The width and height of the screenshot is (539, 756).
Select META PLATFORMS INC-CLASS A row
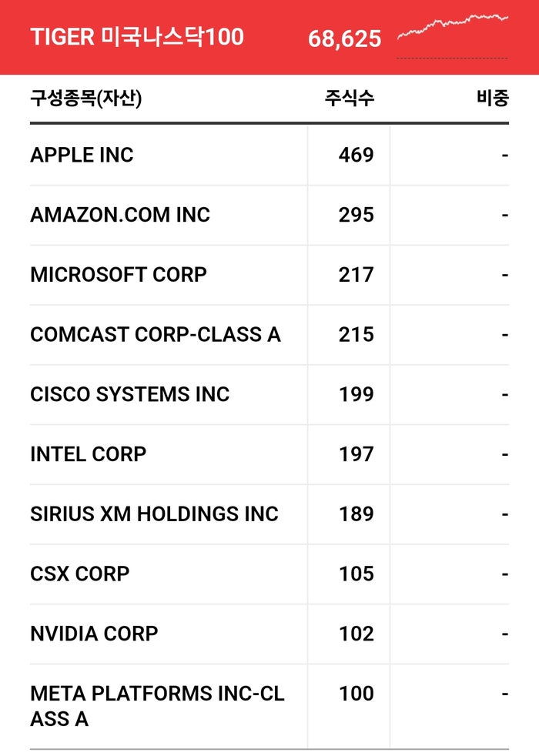coord(157,705)
